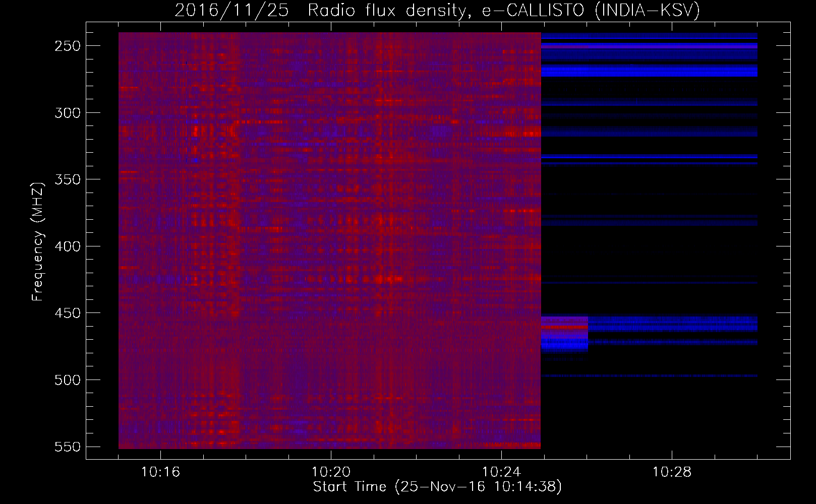This screenshot has width=816, height=504.
Task: Click the 10:20 time axis label
Action: click(331, 472)
